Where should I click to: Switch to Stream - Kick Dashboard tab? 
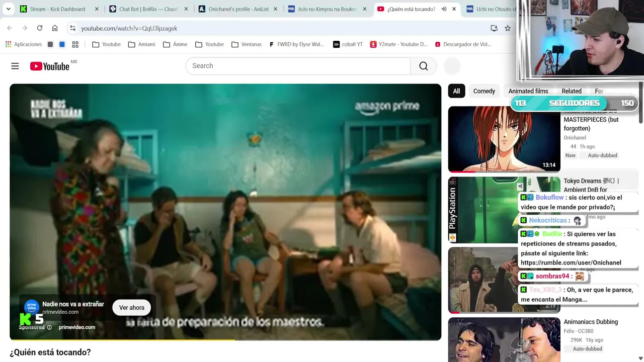pos(57,9)
